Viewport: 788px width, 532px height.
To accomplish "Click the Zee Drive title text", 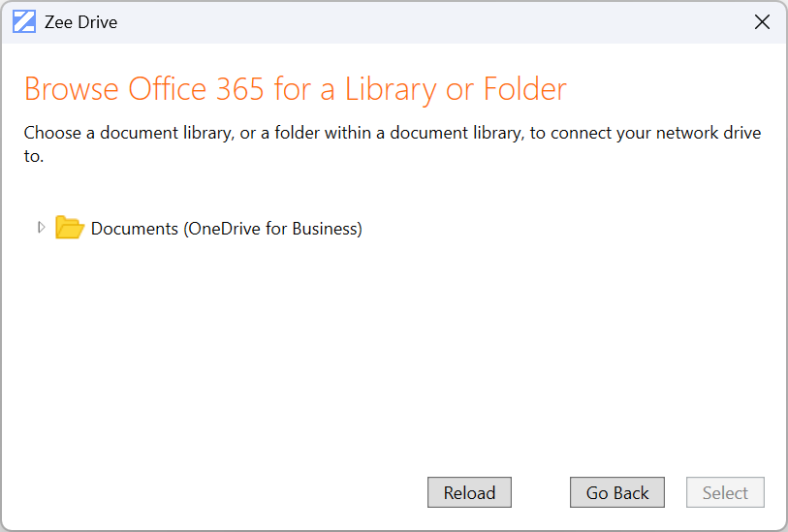I will coord(80,22).
